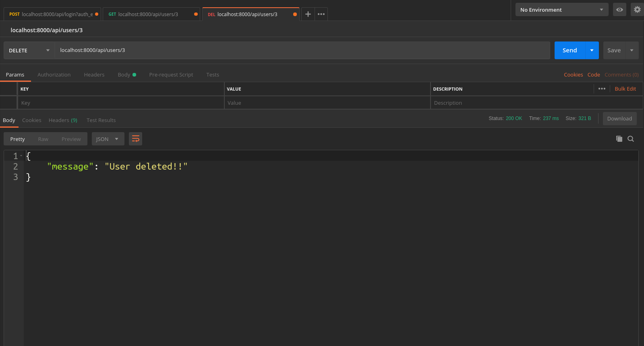Focus the request URL field
Viewport: 644px width, 346px height.
point(302,50)
